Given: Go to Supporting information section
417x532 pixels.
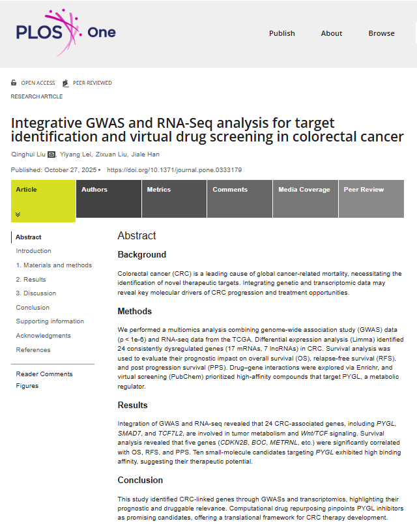Looking at the screenshot, I should 50,321.
